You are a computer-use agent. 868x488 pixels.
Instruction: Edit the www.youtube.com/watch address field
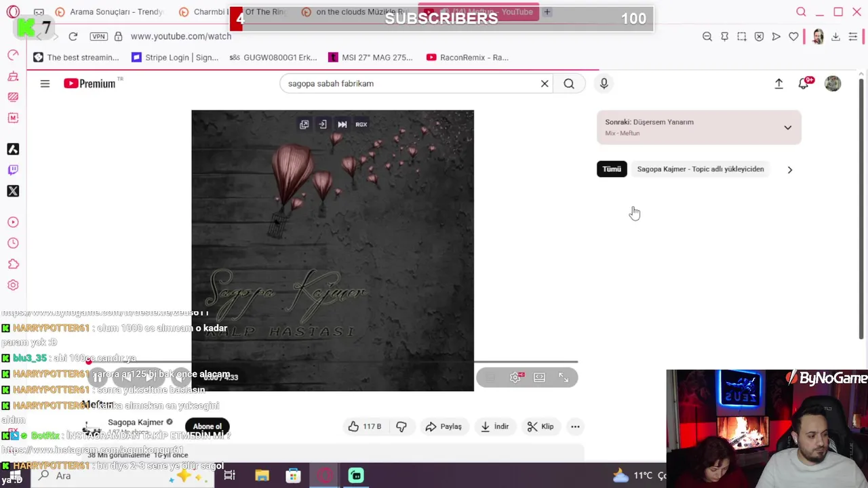181,36
